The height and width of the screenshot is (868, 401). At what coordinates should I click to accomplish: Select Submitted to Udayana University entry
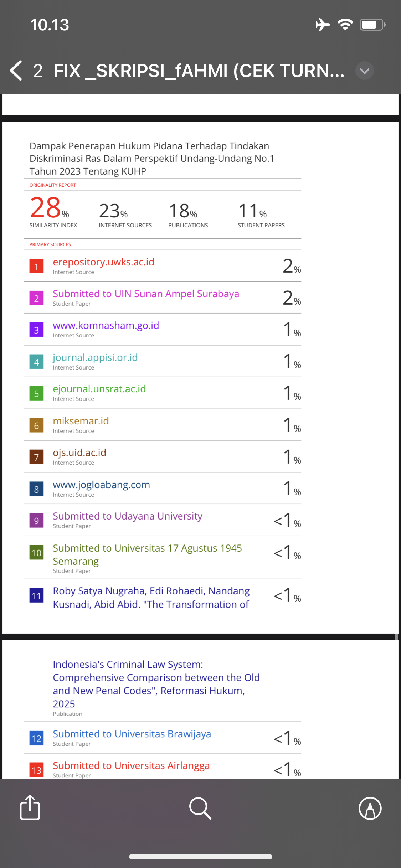(128, 516)
